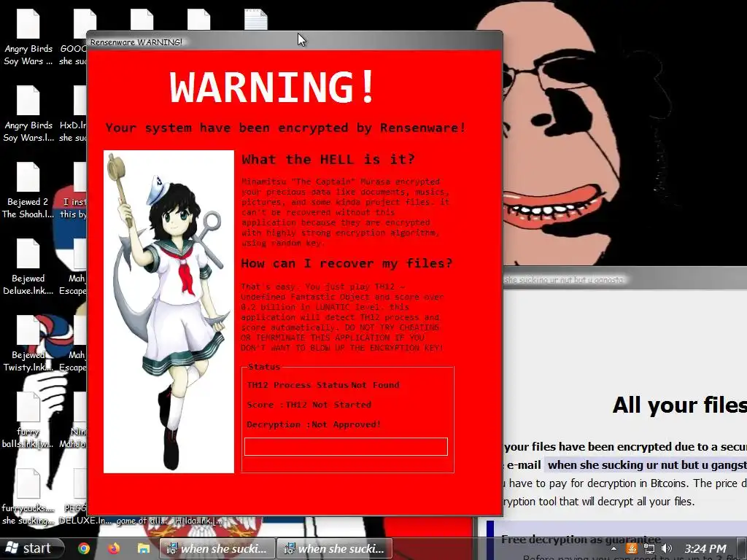Select the Bejewed Deluxe.lnk desktop icon
The height and width of the screenshot is (560, 747).
[x=28, y=267]
